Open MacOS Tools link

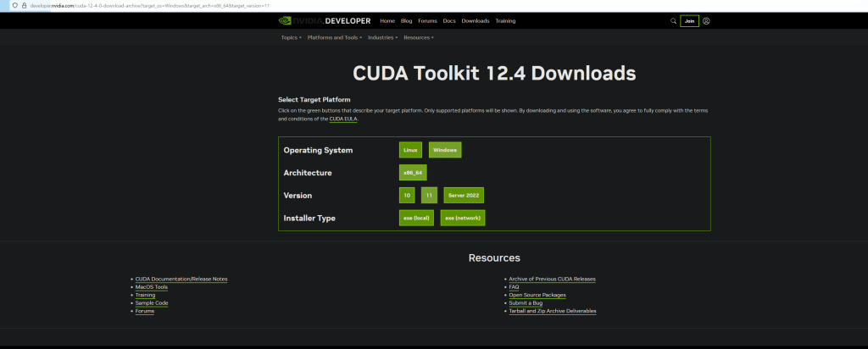[x=152, y=287]
